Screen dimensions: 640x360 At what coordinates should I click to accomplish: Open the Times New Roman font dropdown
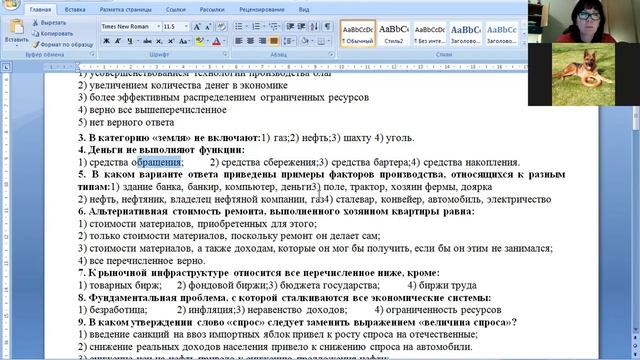[158, 27]
